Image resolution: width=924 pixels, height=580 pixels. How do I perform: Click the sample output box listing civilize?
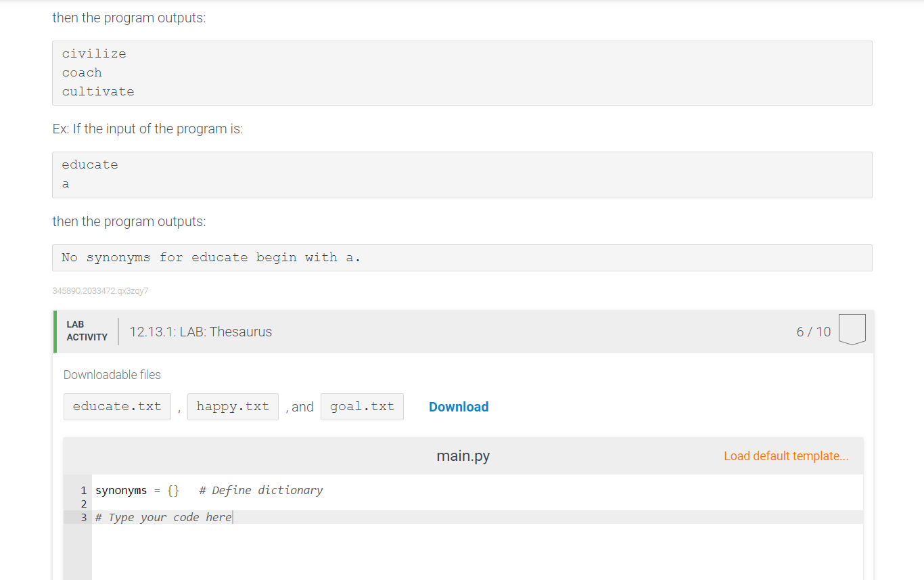coord(462,73)
